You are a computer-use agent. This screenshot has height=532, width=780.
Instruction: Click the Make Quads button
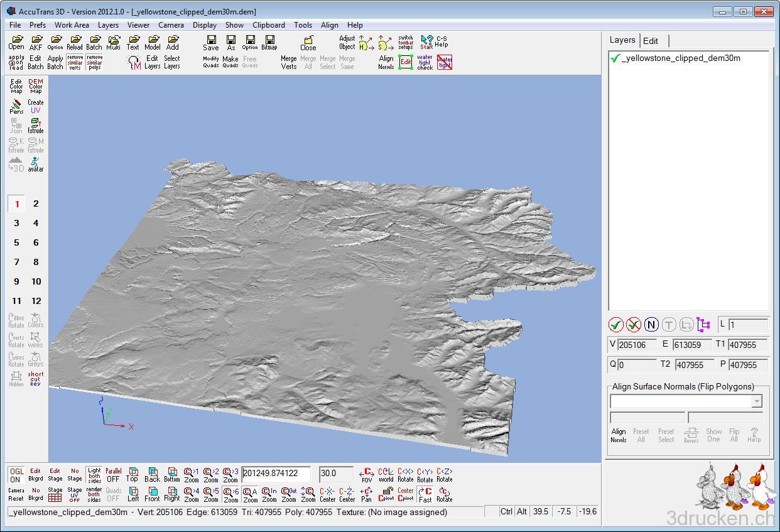[x=230, y=62]
